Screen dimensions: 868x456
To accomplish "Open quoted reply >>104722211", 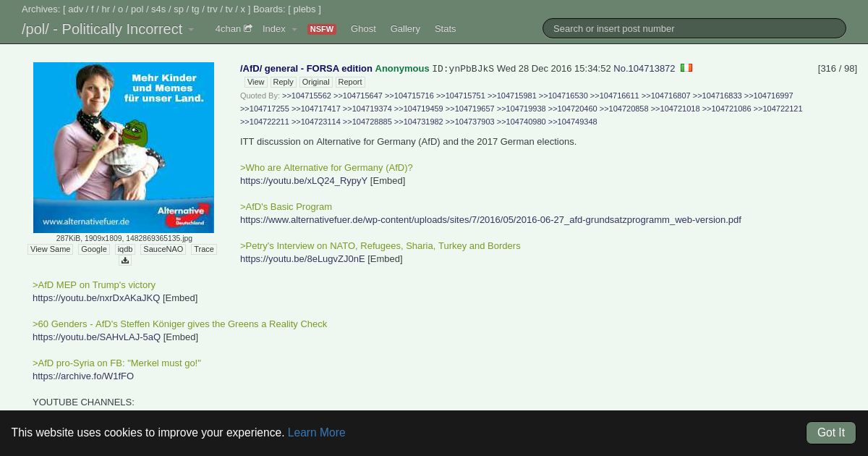I will (265, 122).
